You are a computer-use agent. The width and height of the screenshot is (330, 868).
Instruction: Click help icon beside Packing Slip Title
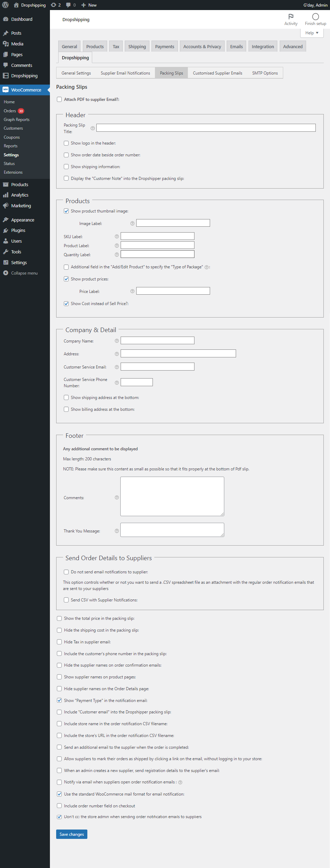point(93,128)
